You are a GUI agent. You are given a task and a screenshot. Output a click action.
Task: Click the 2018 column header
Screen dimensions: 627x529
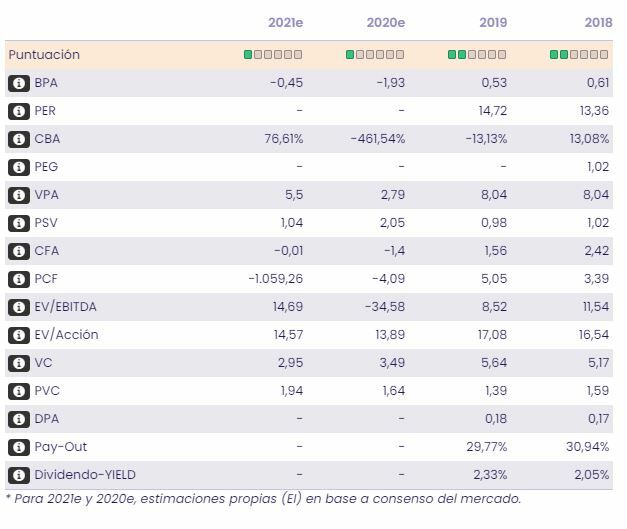point(597,22)
